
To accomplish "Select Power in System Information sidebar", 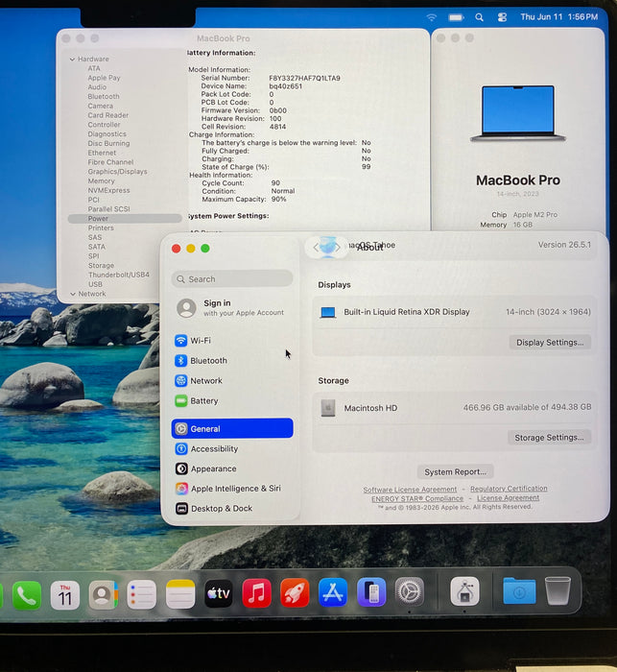I will pos(125,219).
